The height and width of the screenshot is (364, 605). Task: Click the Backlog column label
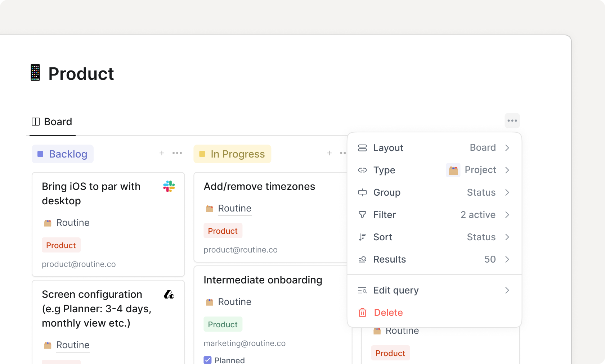point(63,154)
